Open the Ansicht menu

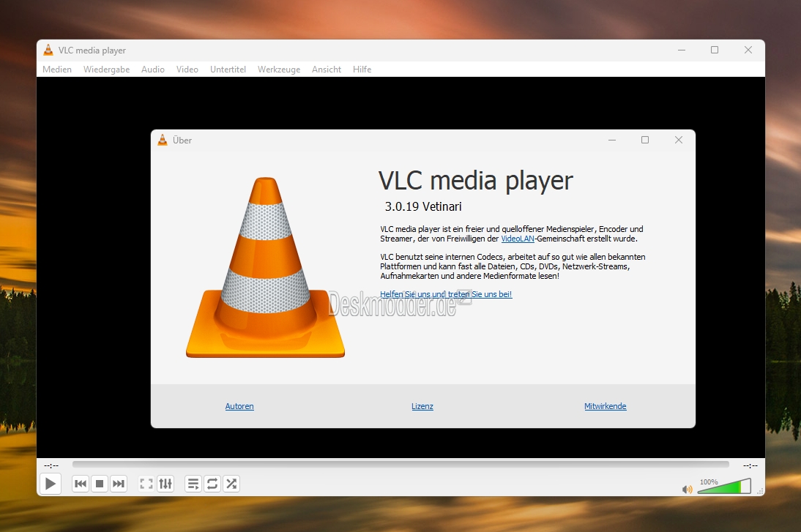pos(327,70)
